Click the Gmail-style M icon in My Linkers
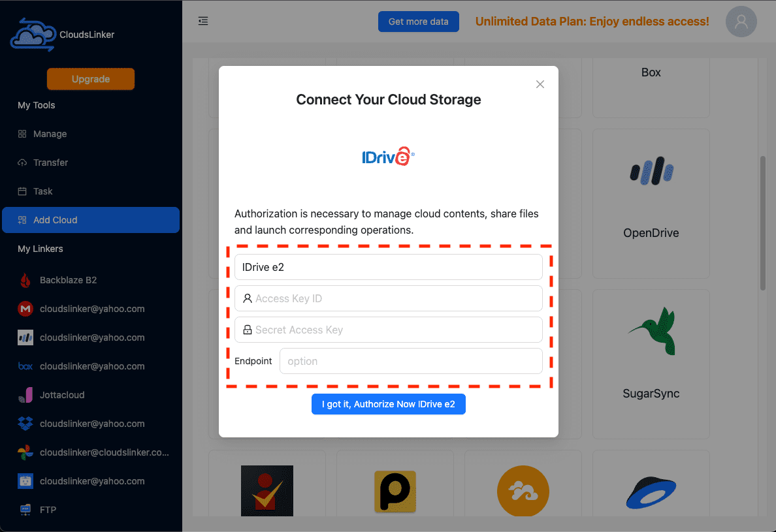 click(25, 309)
